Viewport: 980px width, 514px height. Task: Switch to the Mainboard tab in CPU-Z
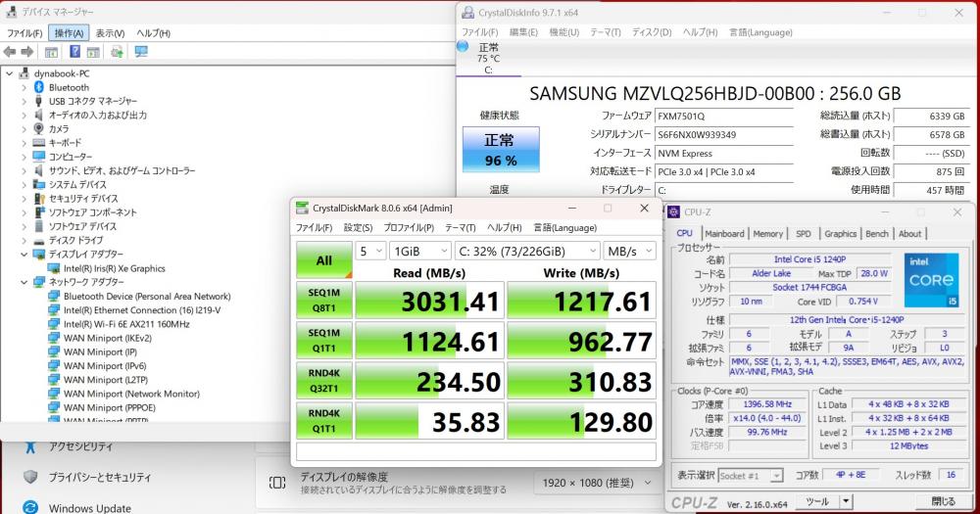pos(724,234)
